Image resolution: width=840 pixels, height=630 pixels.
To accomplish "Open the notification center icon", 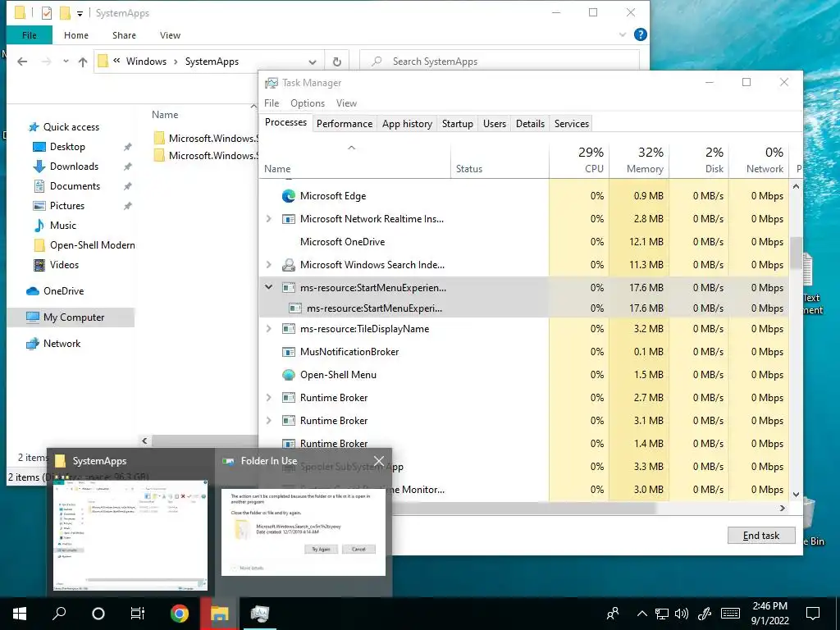I will [813, 614].
